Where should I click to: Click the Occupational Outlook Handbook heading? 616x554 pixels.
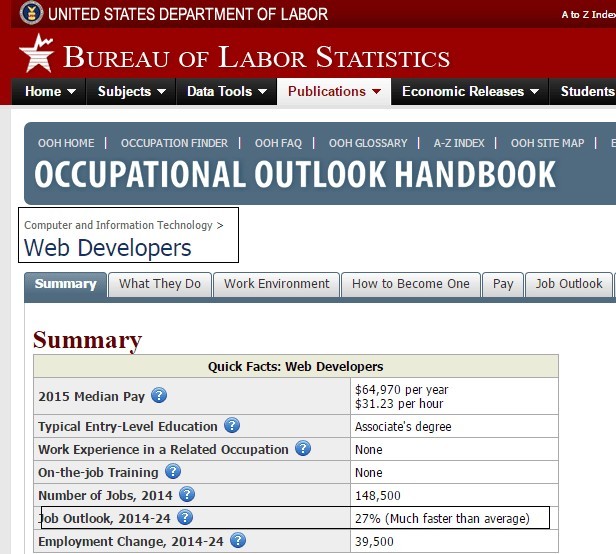295,174
